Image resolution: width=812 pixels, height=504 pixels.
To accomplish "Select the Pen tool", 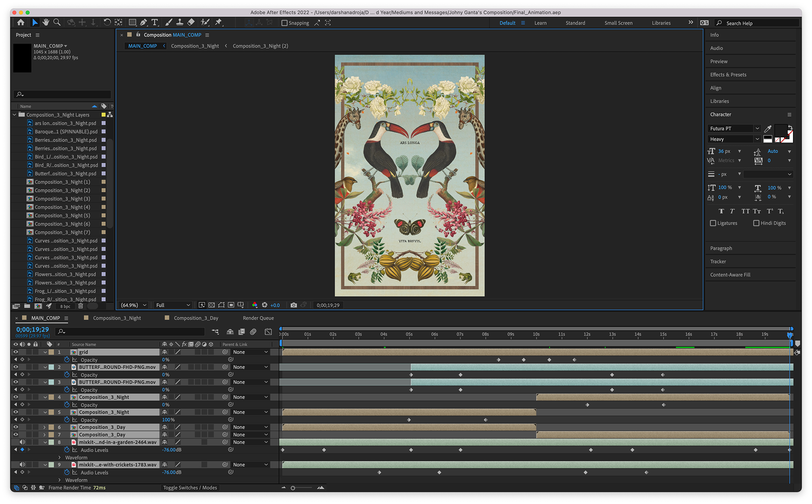I will click(144, 22).
